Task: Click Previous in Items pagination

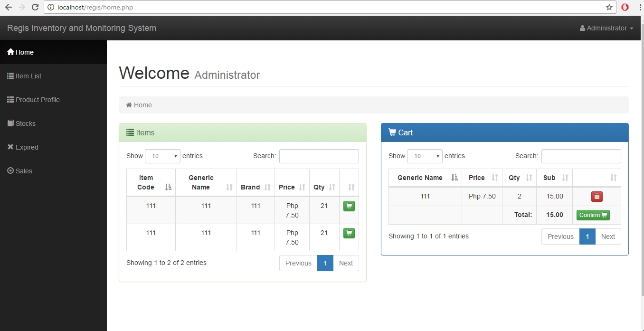Action: click(x=298, y=263)
